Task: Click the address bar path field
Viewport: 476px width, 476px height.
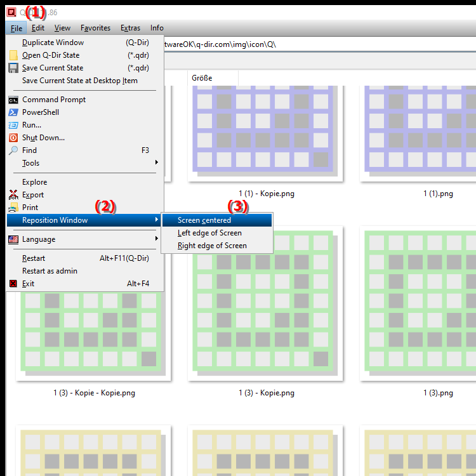Action: 320,44
